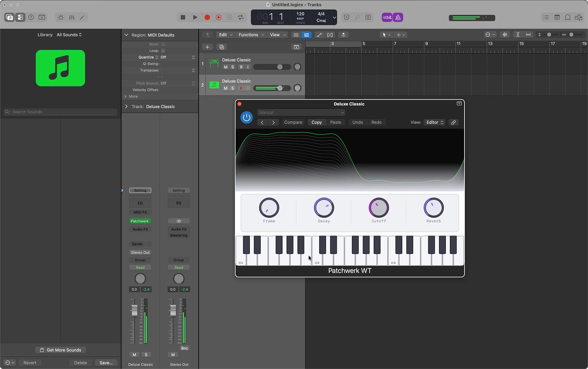Click the Compare button in plug-in header
The image size is (588, 369).
pyautogui.click(x=293, y=122)
